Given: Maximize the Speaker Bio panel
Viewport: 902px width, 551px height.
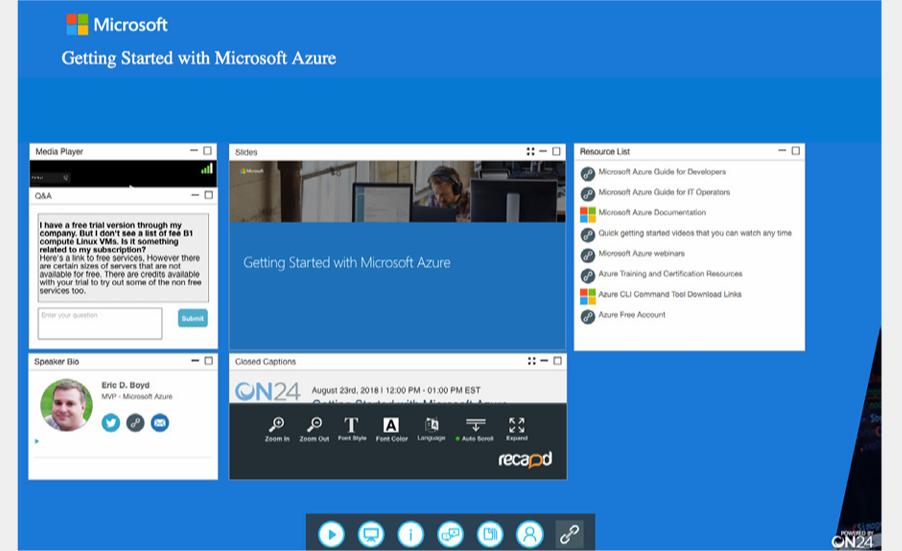Looking at the screenshot, I should pyautogui.click(x=209, y=361).
